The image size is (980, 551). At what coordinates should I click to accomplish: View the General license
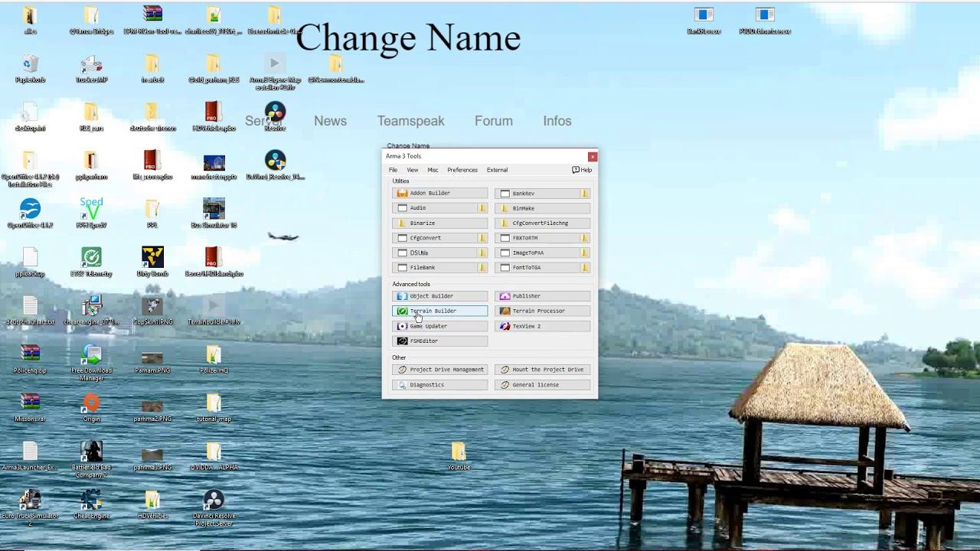coord(542,385)
